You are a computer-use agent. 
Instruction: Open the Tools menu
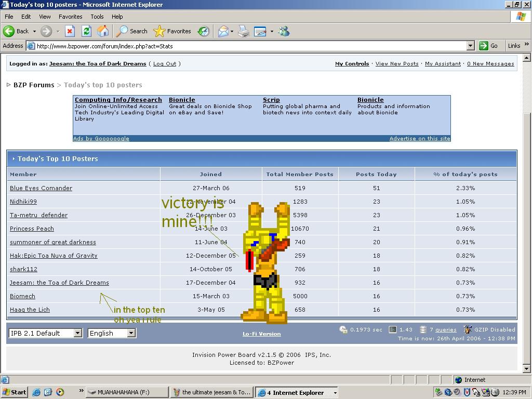(x=97, y=17)
